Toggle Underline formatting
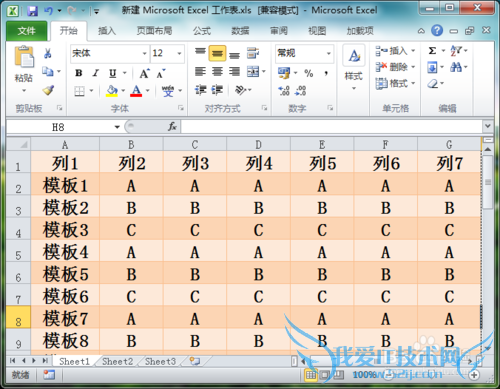Screen dimensions: 500x389 click(x=113, y=73)
